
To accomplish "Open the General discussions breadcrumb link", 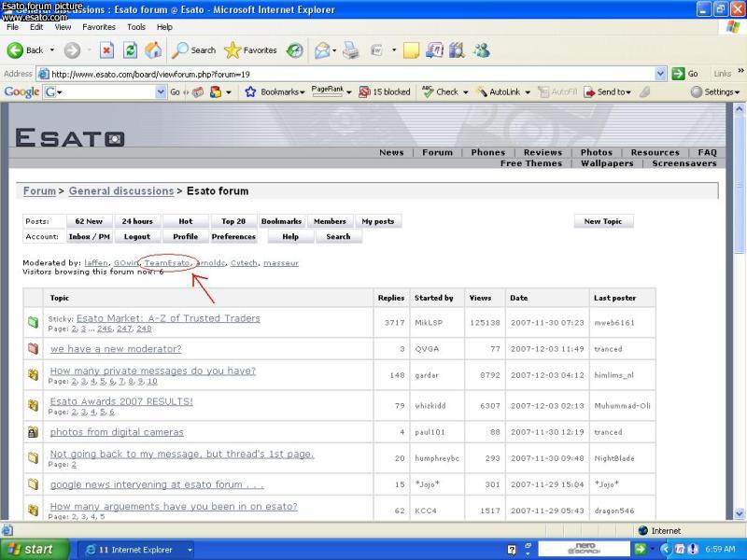I will coord(121,191).
